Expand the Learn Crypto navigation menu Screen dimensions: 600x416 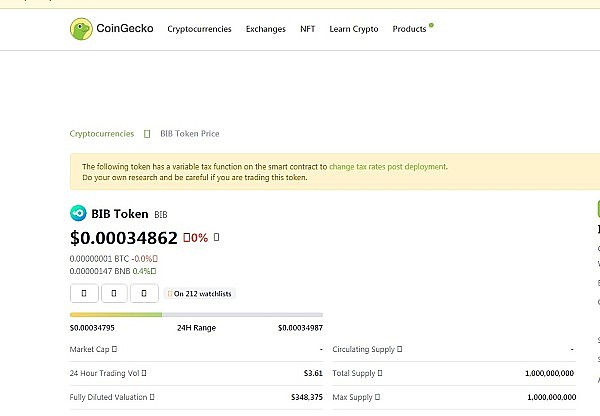(x=353, y=29)
